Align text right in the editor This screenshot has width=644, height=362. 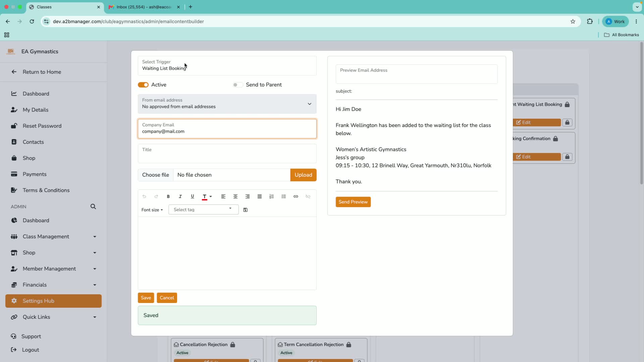coord(248,196)
